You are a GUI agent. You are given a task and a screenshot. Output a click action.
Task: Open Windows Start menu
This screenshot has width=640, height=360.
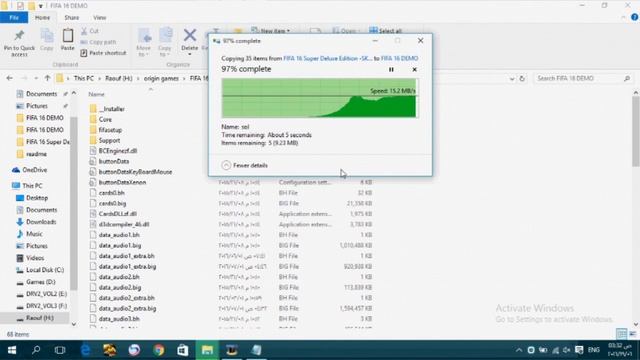tap(11, 350)
